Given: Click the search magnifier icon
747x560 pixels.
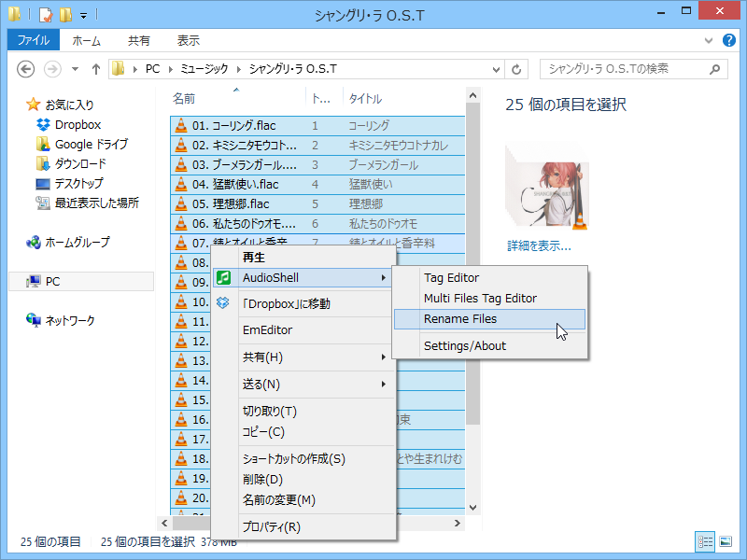Looking at the screenshot, I should click(x=712, y=68).
